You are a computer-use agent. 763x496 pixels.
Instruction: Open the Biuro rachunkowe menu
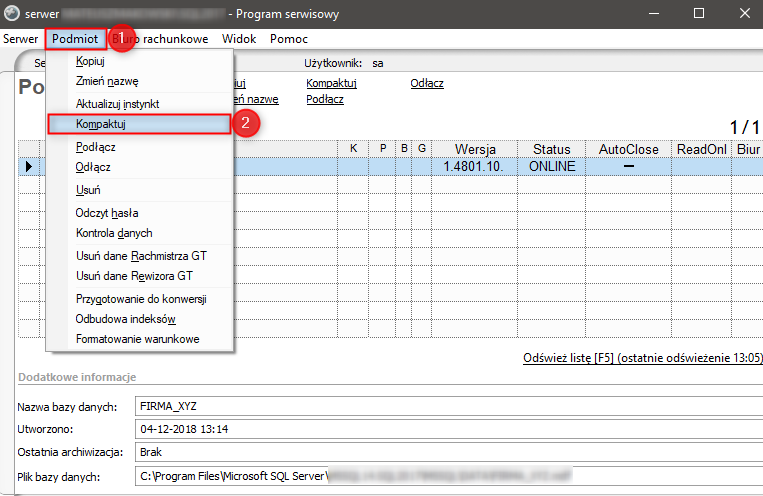point(160,39)
